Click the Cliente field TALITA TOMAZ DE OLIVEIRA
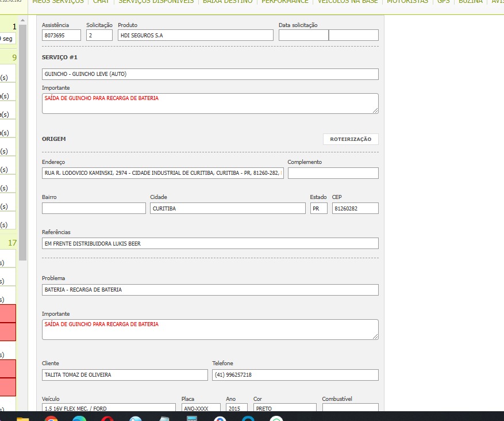 point(125,375)
